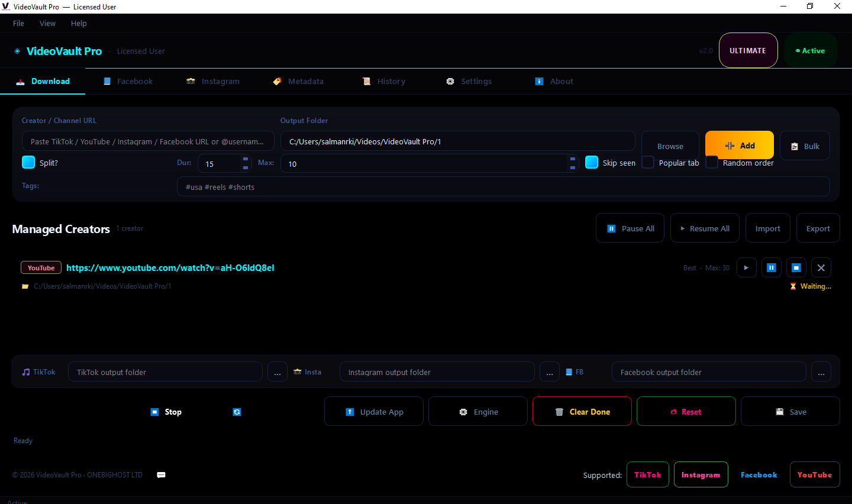Disable the Skip seen checkbox
This screenshot has width=852, height=504.
click(592, 162)
